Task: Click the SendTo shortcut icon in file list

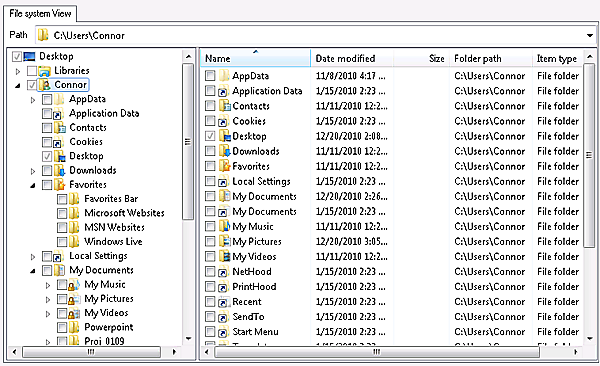Action: (x=224, y=317)
